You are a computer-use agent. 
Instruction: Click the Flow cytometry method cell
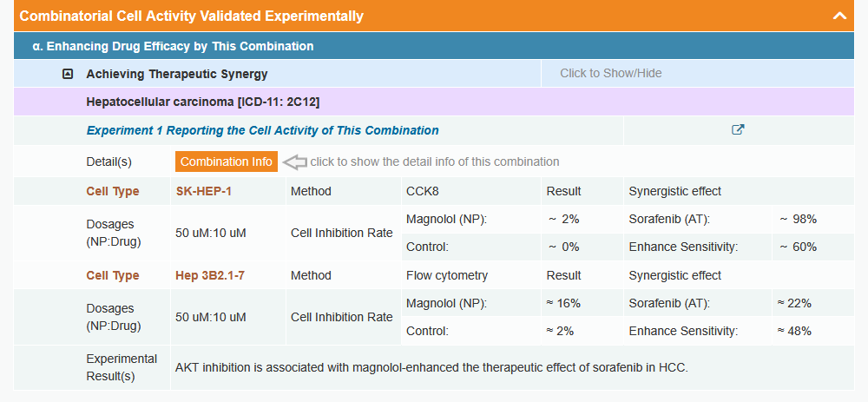pos(447,275)
